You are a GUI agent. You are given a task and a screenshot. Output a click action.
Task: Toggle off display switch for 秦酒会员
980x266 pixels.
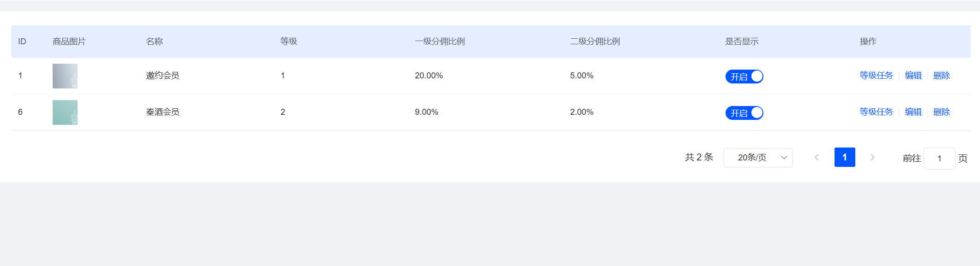pyautogui.click(x=744, y=113)
